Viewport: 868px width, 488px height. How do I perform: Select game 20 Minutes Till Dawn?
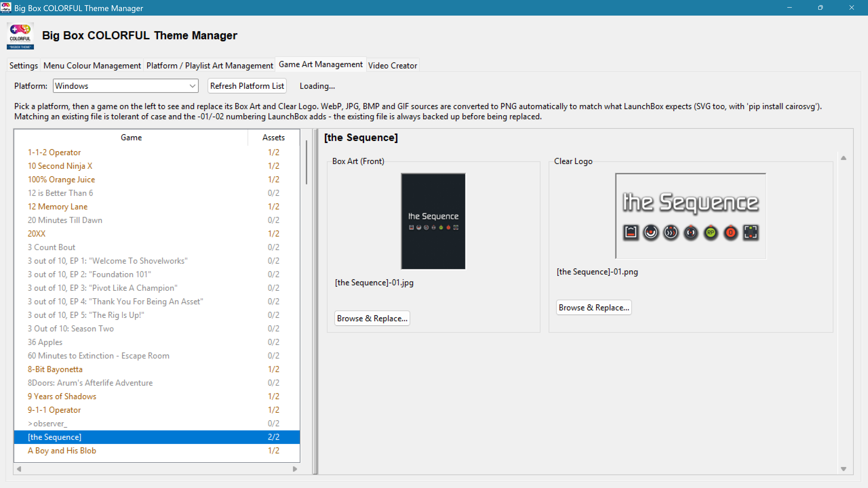[x=157, y=220]
